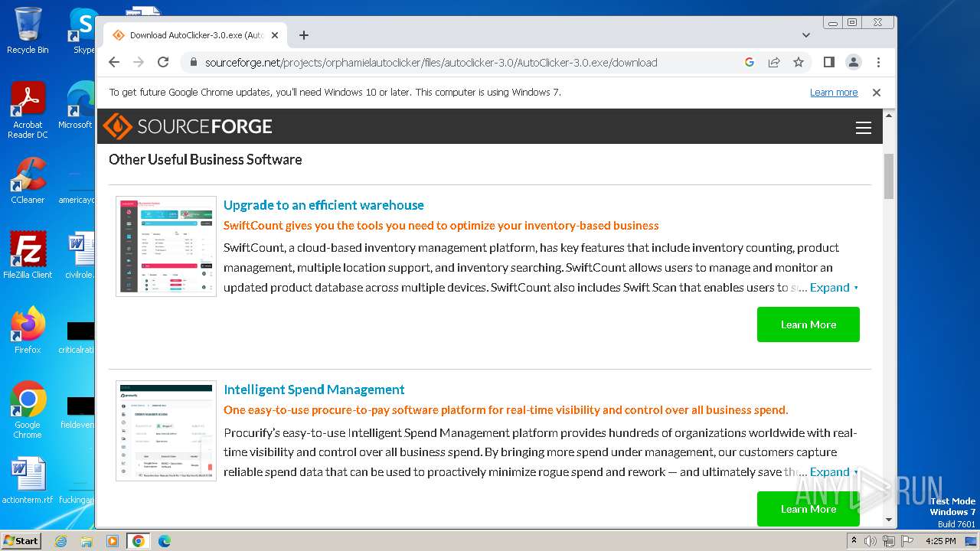Launch CCleaner desktop shortcut
This screenshot has width=980, height=551.
28,181
